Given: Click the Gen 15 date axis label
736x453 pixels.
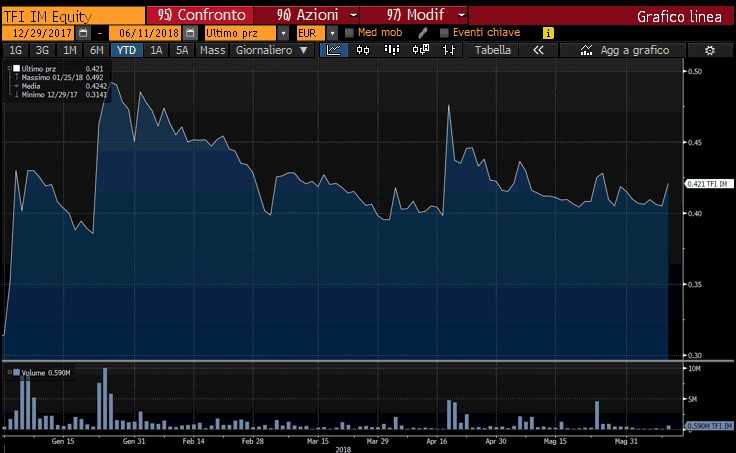Looking at the screenshot, I should tap(63, 441).
